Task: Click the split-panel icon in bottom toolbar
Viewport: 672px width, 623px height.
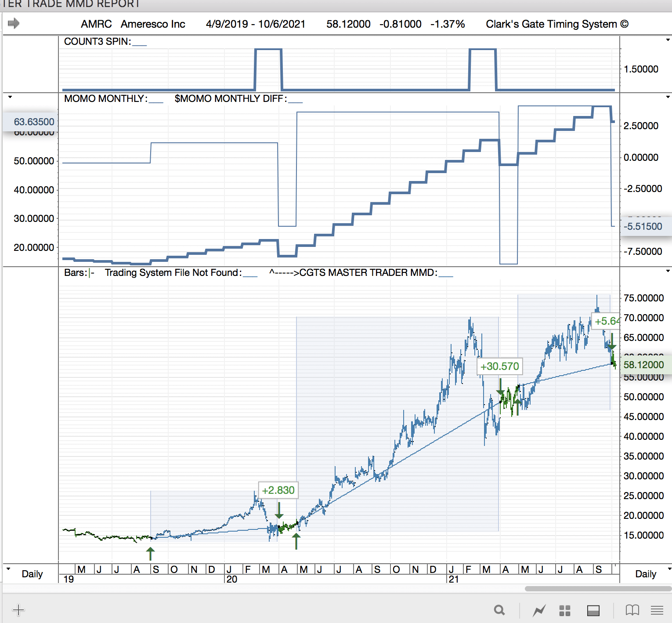Action: 593,610
